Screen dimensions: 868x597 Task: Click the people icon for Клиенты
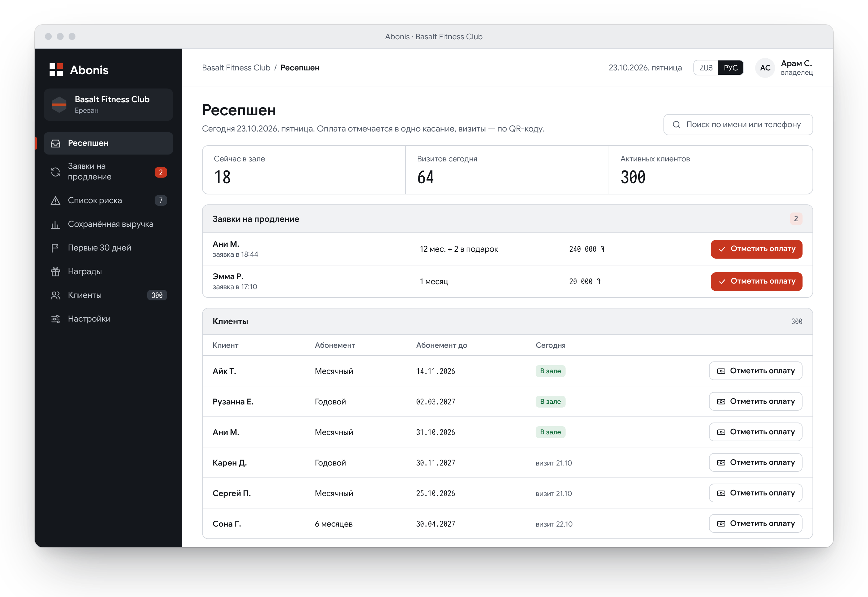55,295
